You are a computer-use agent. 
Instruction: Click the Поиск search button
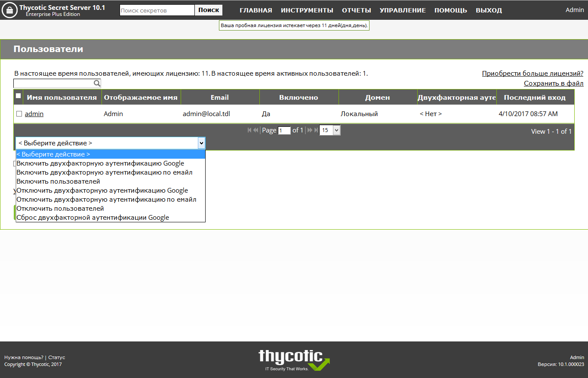click(209, 10)
